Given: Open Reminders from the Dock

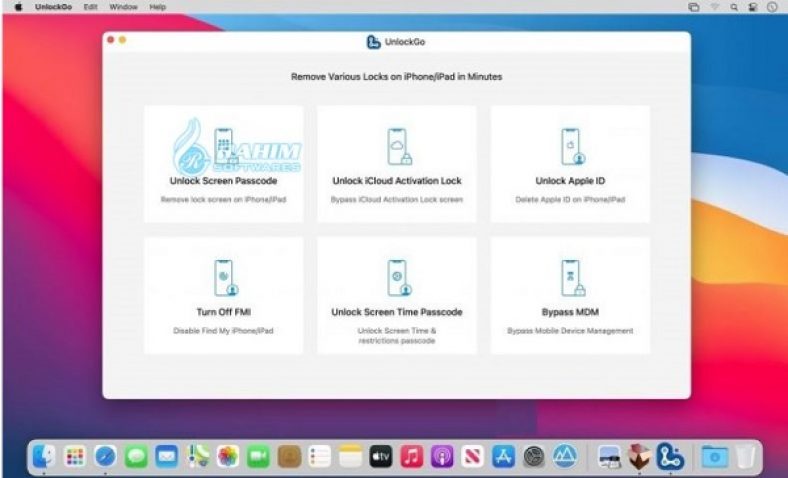Looking at the screenshot, I should coord(320,456).
